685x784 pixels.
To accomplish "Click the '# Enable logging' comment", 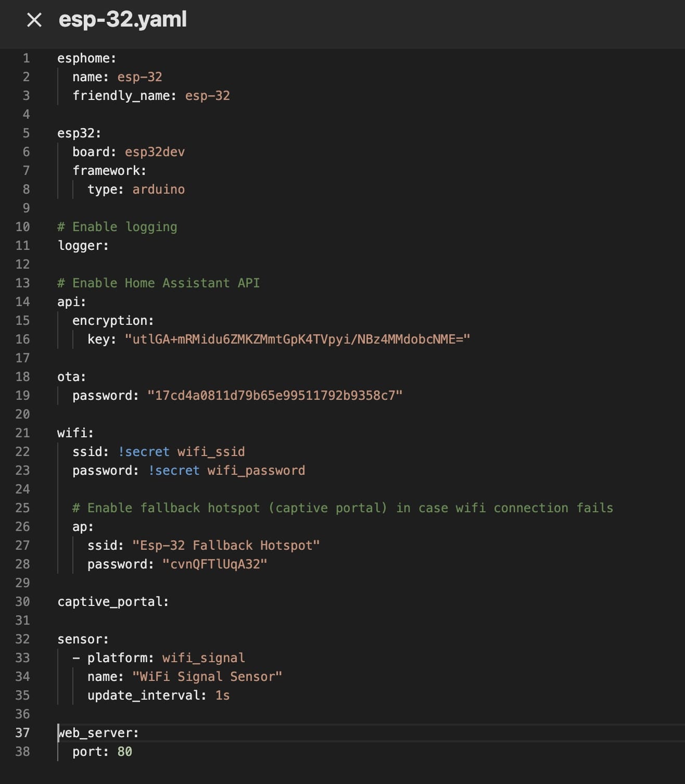I will coord(117,227).
